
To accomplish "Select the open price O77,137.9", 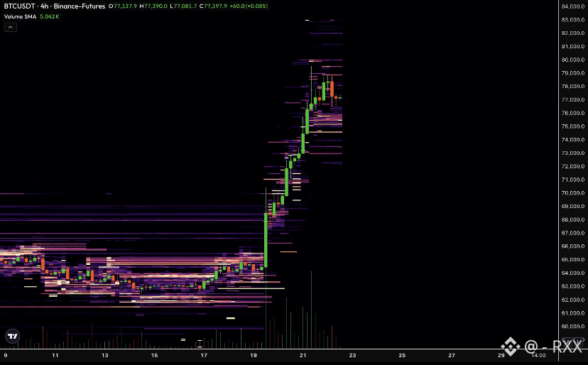I will coord(123,6).
